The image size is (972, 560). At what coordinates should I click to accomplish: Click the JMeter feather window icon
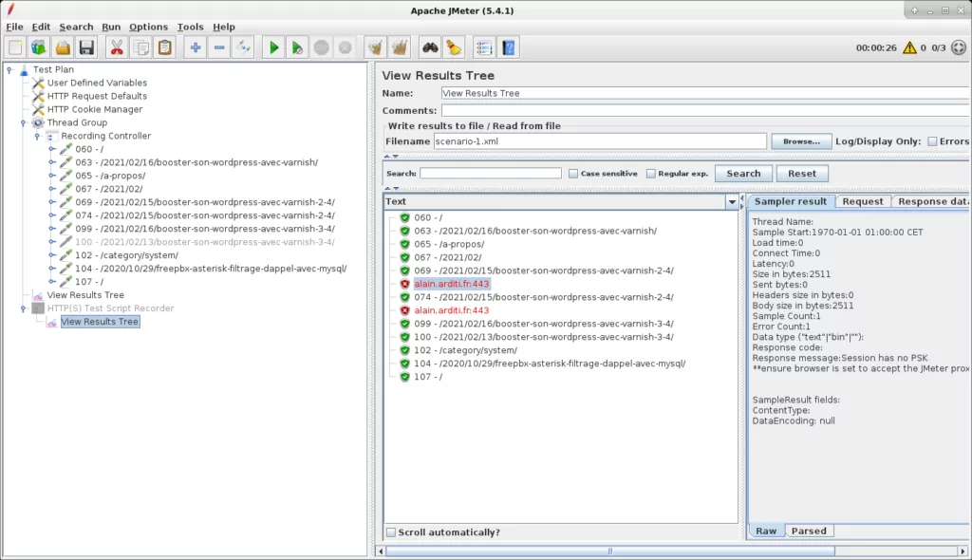click(x=10, y=9)
